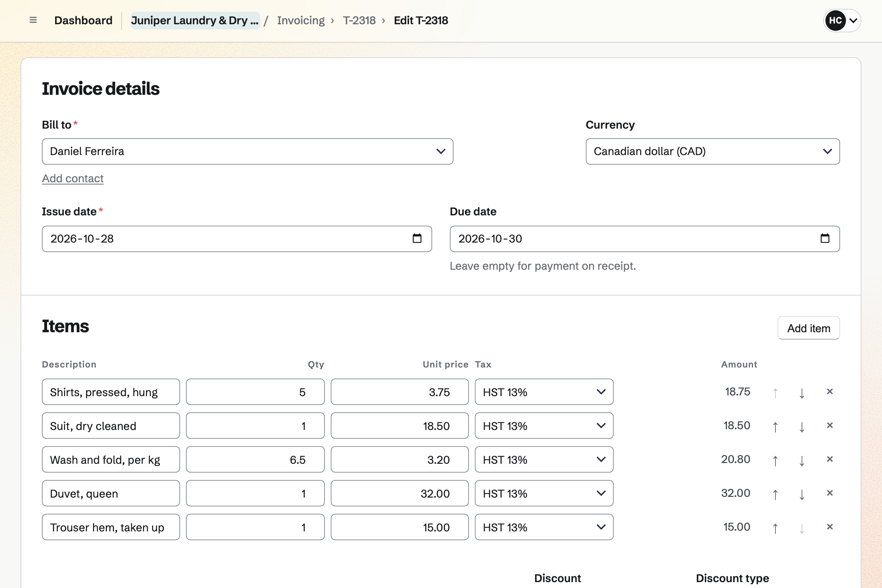Edit the Duvet, queen description
Image resolution: width=882 pixels, height=588 pixels.
coord(111,493)
